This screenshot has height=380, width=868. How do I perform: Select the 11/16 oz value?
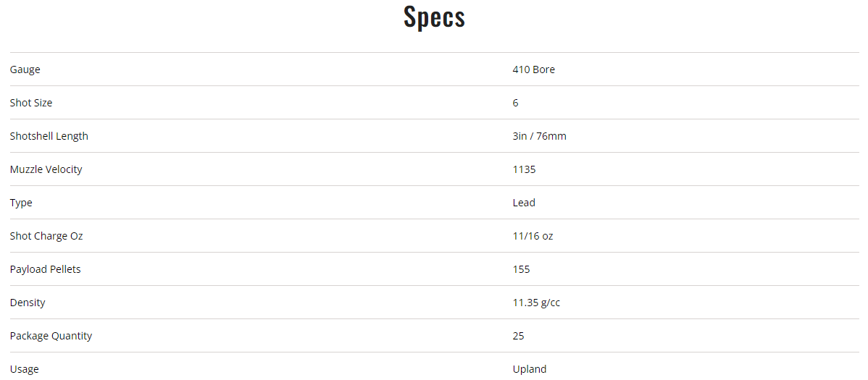tap(533, 236)
